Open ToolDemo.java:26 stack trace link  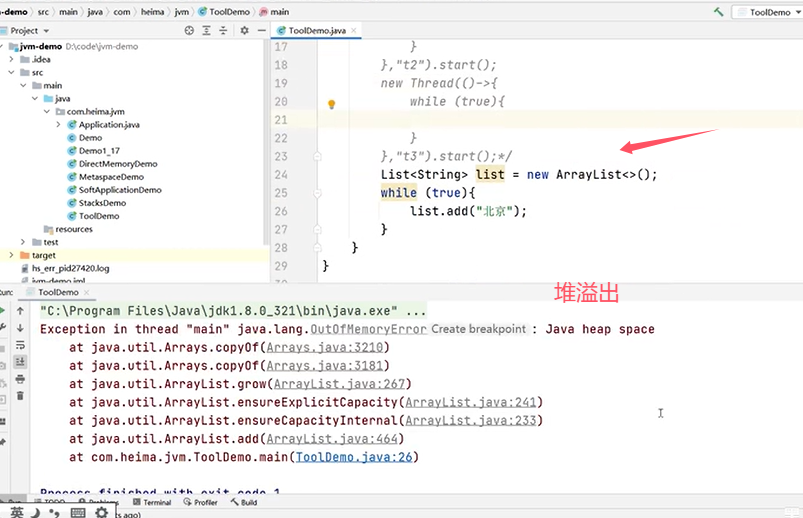[x=354, y=457]
